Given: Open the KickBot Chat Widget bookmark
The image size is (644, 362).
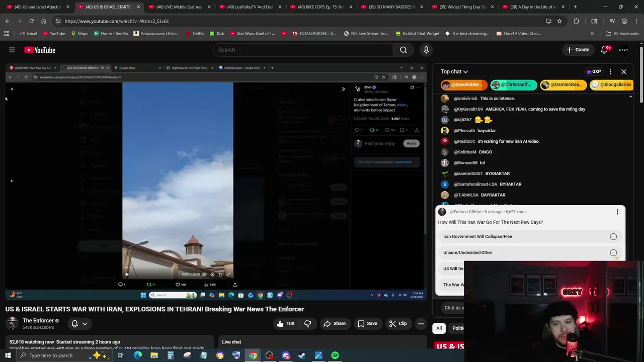Looking at the screenshot, I should (417, 34).
